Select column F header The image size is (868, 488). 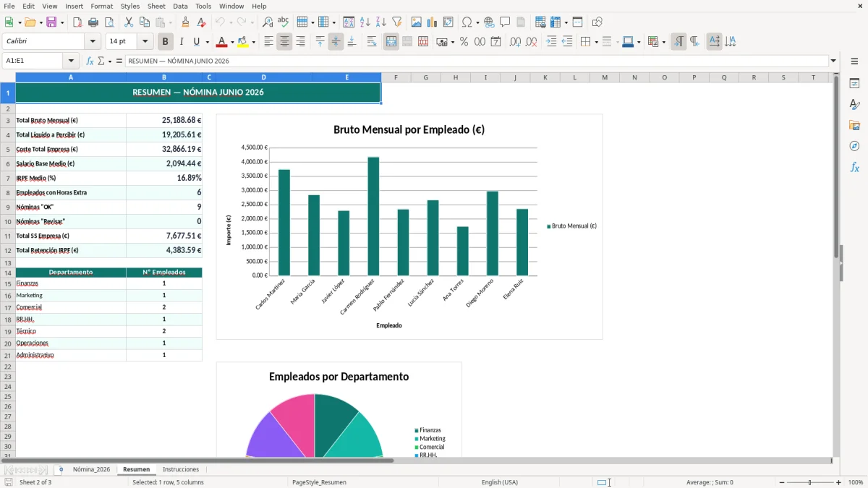396,77
